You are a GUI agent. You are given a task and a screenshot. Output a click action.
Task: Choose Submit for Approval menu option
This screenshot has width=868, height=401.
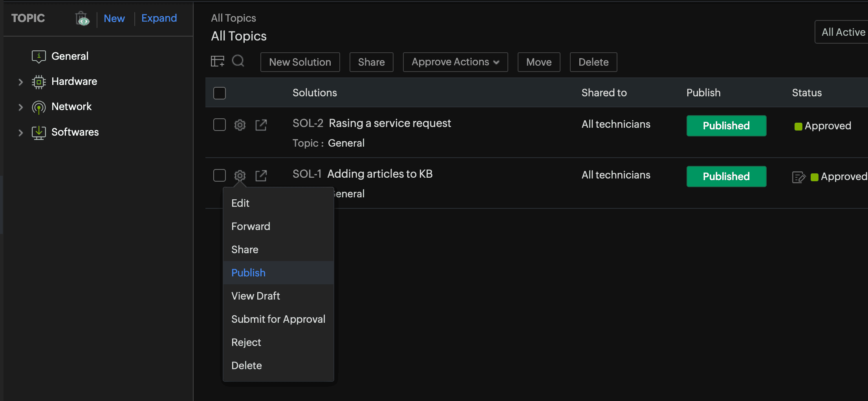278,319
